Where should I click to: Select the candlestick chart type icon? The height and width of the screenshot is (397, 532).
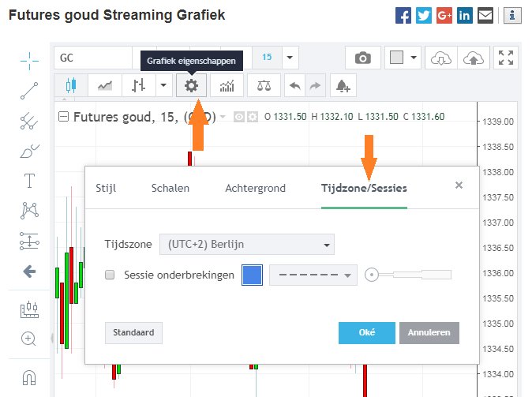point(71,85)
